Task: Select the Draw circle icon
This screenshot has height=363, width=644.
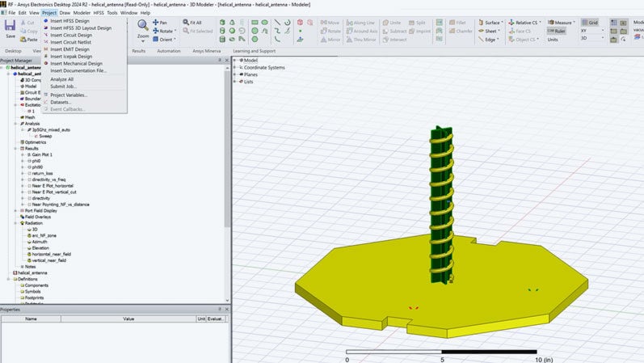Action: 255,31
